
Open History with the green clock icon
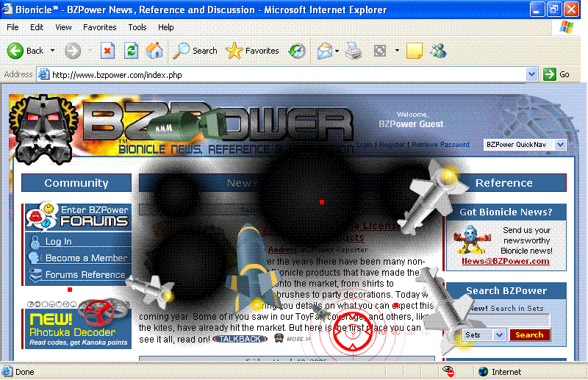(x=297, y=51)
